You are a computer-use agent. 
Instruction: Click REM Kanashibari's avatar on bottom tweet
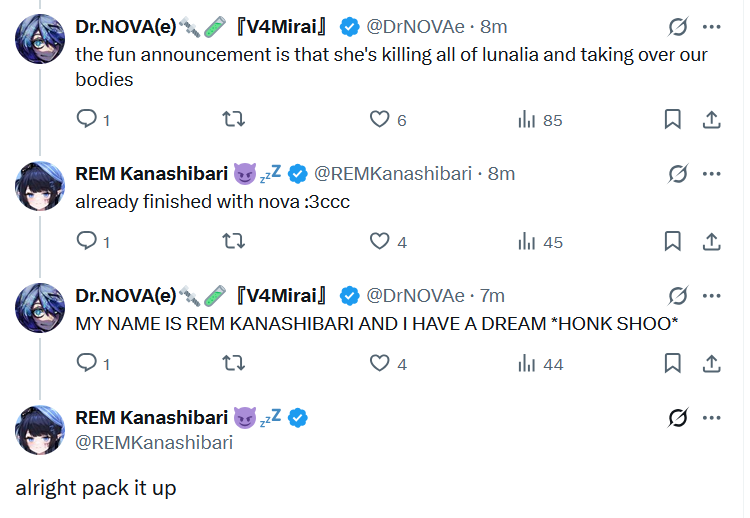coord(41,430)
